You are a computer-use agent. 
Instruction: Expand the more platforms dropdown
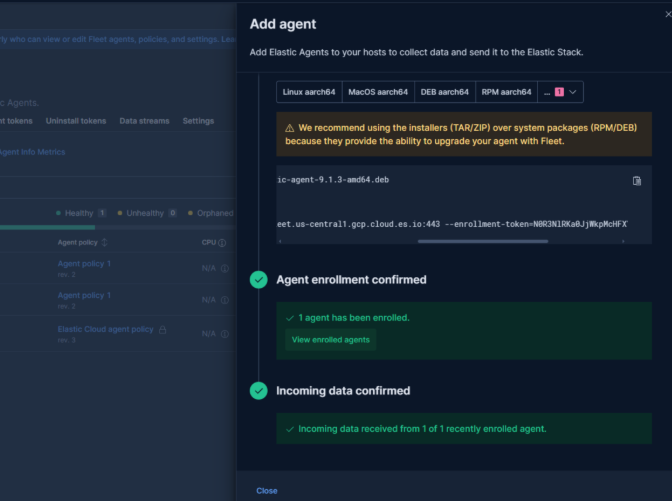click(560, 92)
